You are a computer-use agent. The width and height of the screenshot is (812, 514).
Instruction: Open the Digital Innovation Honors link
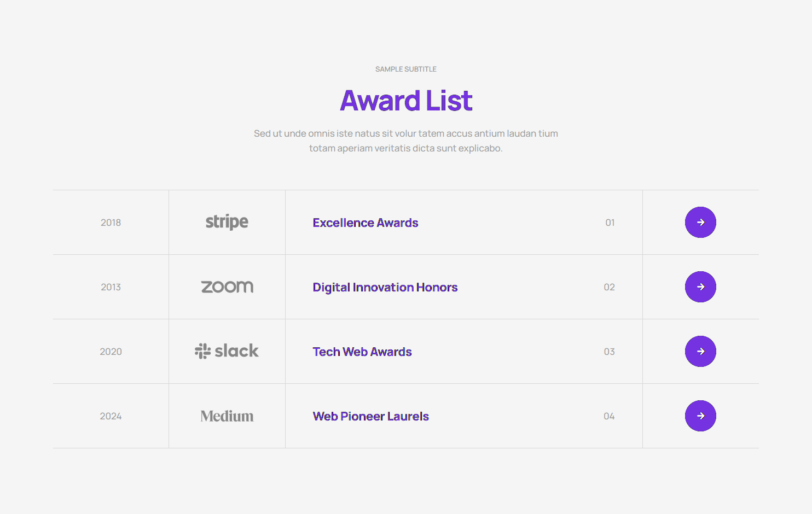click(385, 288)
